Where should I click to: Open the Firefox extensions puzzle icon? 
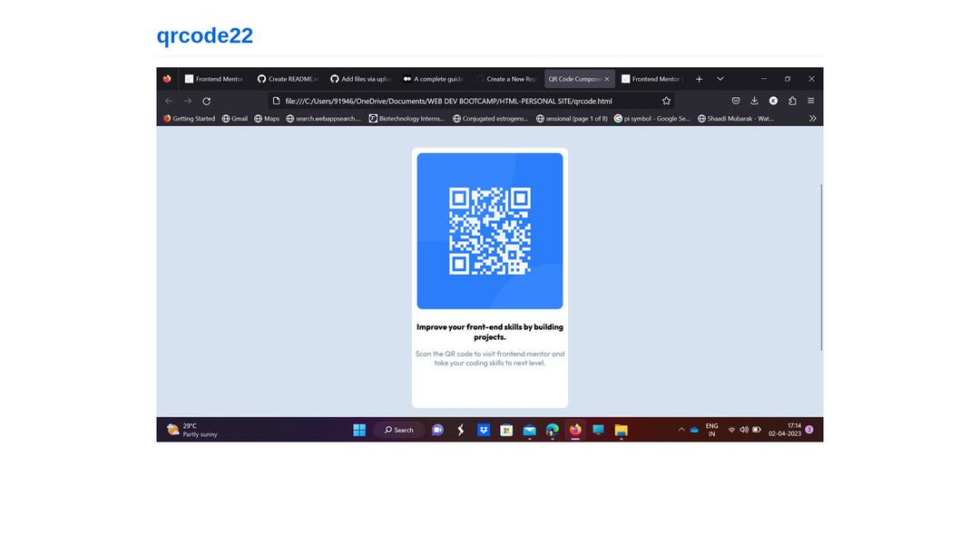click(792, 101)
